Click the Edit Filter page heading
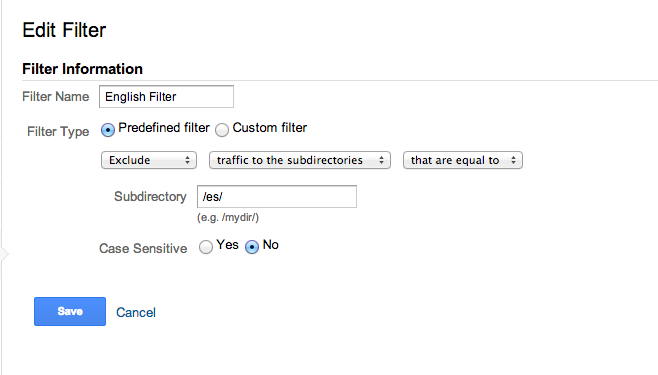 [x=64, y=30]
